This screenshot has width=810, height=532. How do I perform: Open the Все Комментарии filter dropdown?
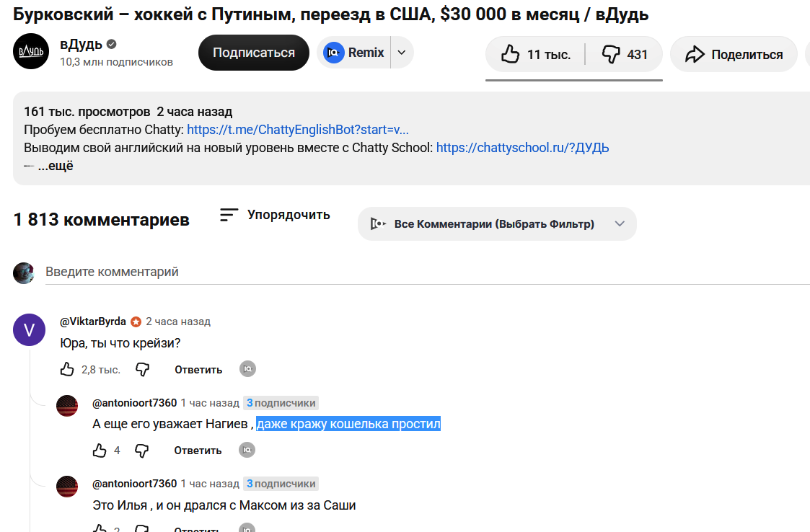point(497,223)
